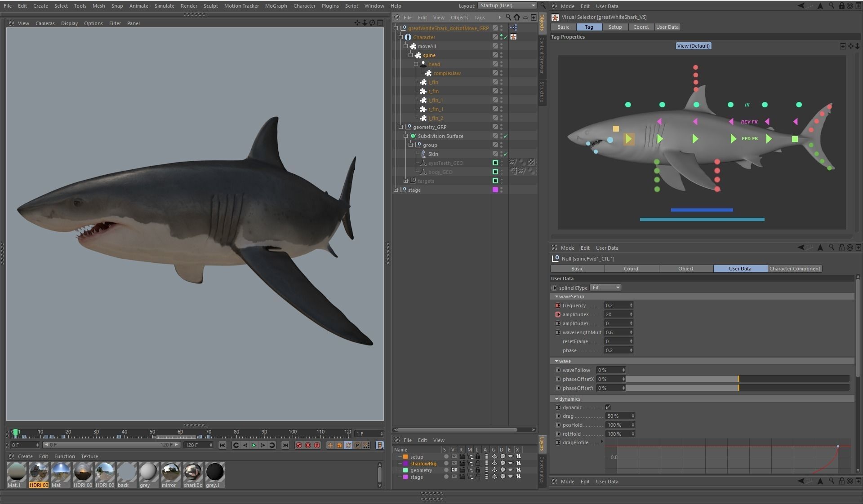This screenshot has width=863, height=504.
Task: Go to start of animation
Action: [x=222, y=445]
